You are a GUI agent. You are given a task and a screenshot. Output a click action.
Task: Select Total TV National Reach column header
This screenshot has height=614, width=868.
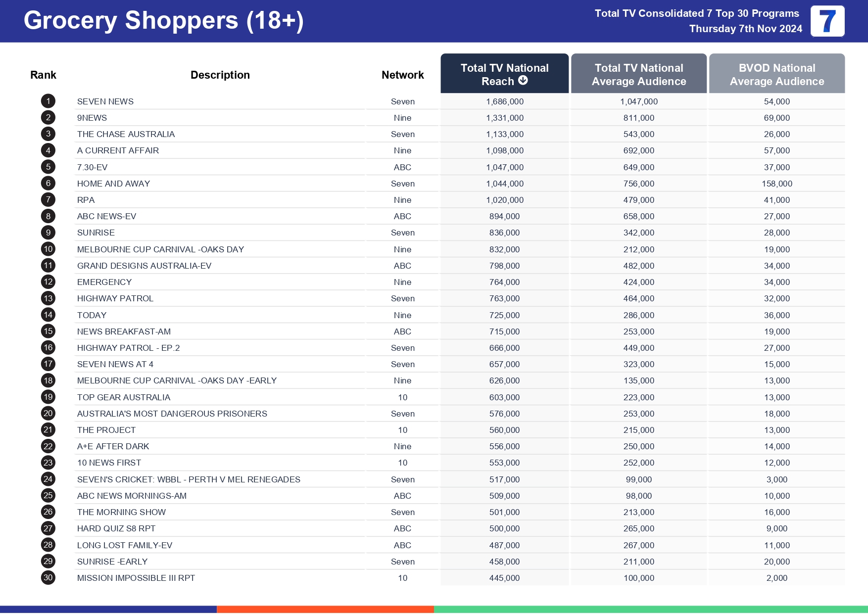pos(504,74)
